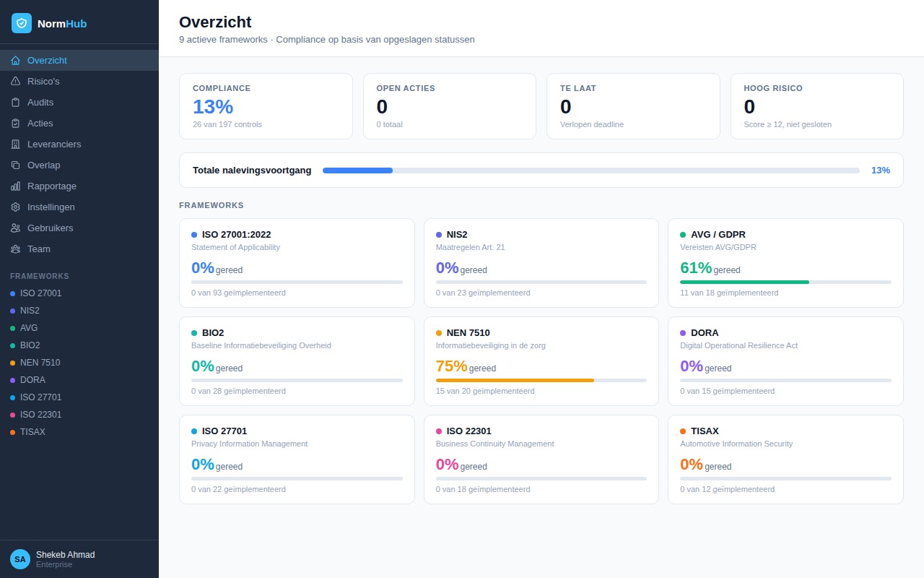The image size is (924, 578).
Task: Click the Shekeb Ahmad user name
Action: [66, 555]
